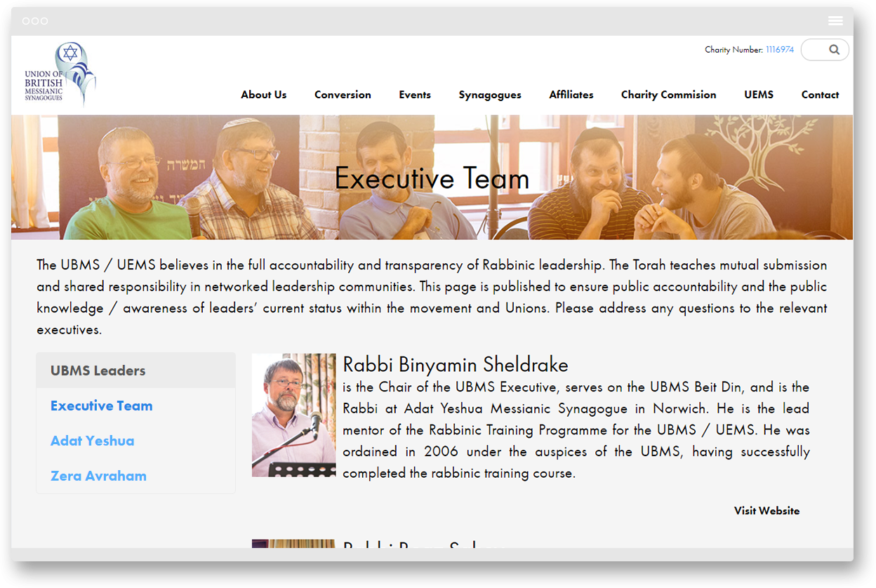
Task: Open the Adat Yeshua sidebar link
Action: pos(92,441)
